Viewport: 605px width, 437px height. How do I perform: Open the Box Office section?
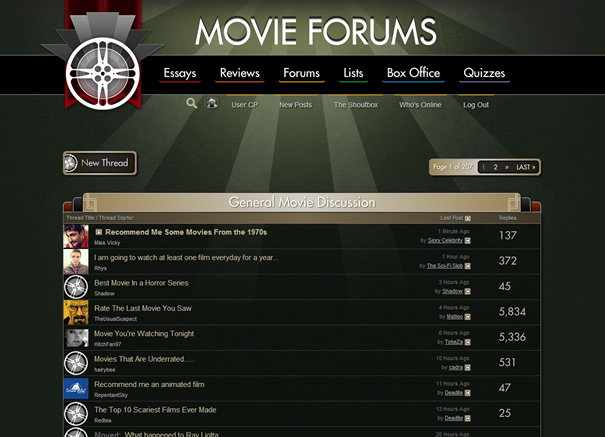click(413, 73)
